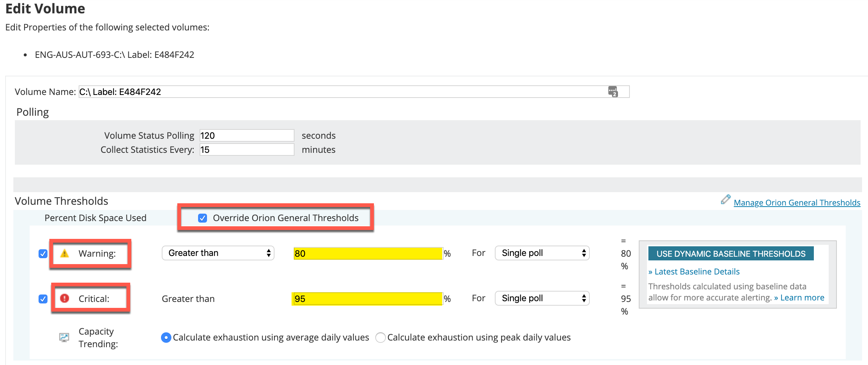Click the Warning threshold value field showing 80
This screenshot has width=868, height=365.
[368, 253]
